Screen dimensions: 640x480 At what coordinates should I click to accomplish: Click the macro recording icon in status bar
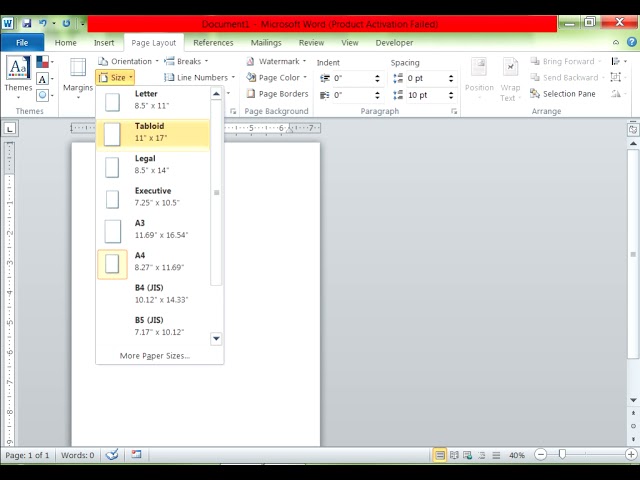pos(136,454)
